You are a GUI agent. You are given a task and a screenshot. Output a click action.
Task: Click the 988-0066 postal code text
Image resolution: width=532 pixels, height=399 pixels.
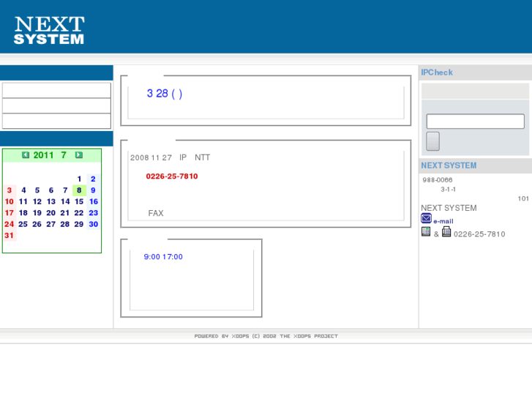[x=438, y=180]
